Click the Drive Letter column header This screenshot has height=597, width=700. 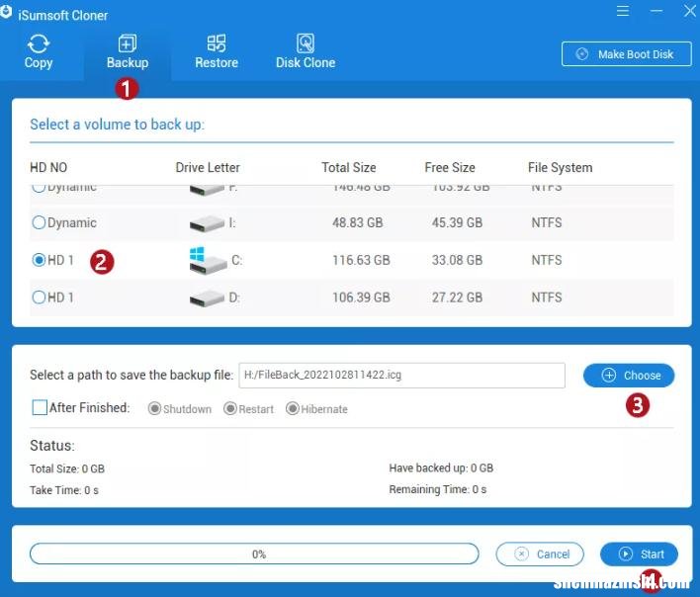tap(208, 168)
